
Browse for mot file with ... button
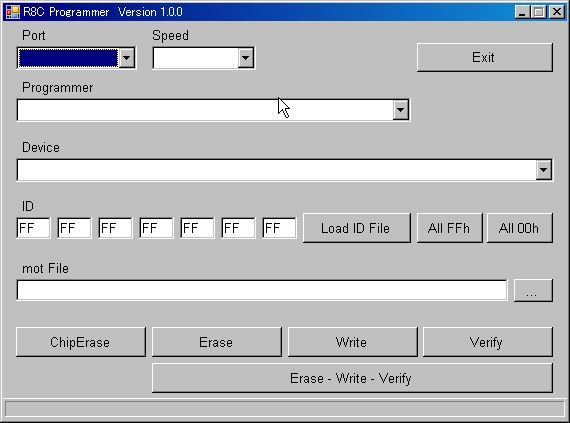tap(533, 290)
